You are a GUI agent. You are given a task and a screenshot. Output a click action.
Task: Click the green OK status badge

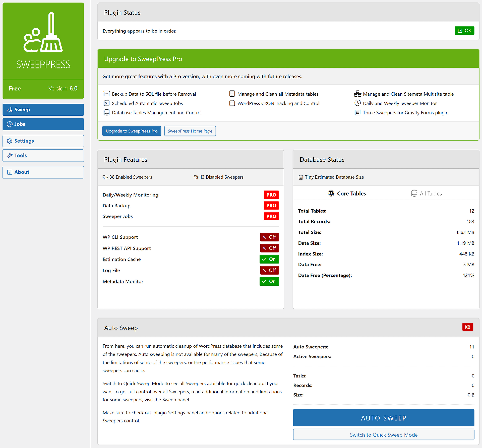click(x=464, y=31)
